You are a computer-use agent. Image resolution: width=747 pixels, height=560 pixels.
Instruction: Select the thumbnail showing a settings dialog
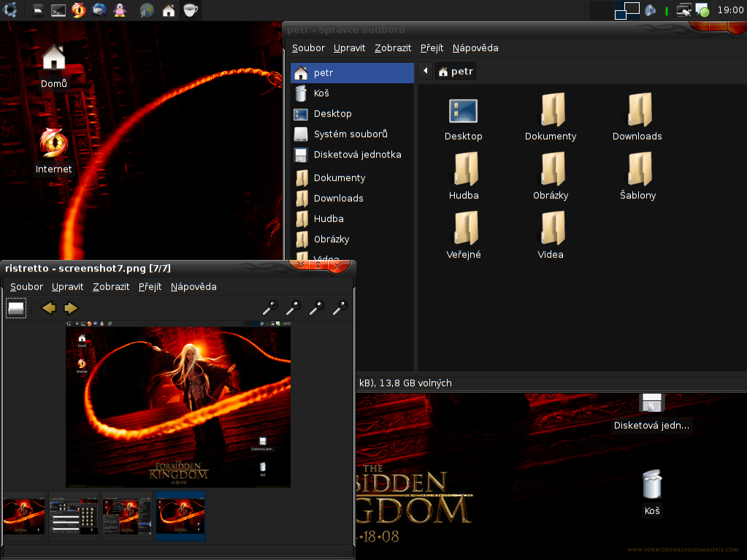pos(74,516)
